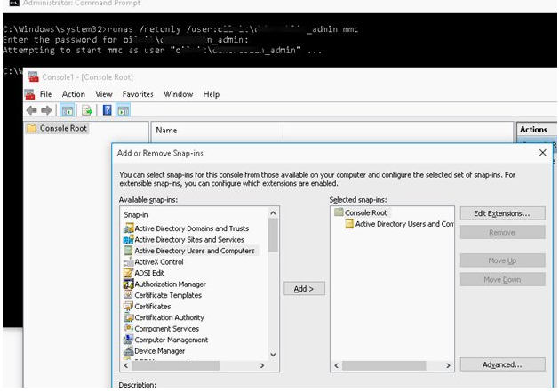The image size is (559, 392).
Task: Close the Add or Remove Snap-ins dialog
Action: point(543,153)
